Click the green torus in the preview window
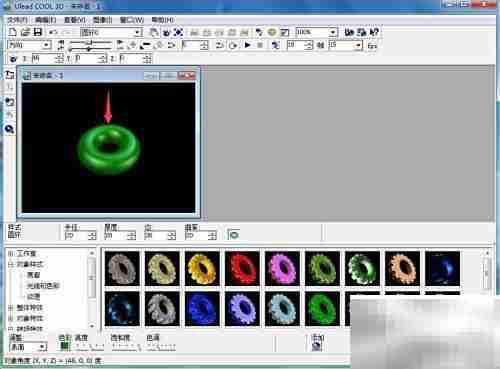Image resolution: width=500 pixels, height=369 pixels. click(x=109, y=150)
